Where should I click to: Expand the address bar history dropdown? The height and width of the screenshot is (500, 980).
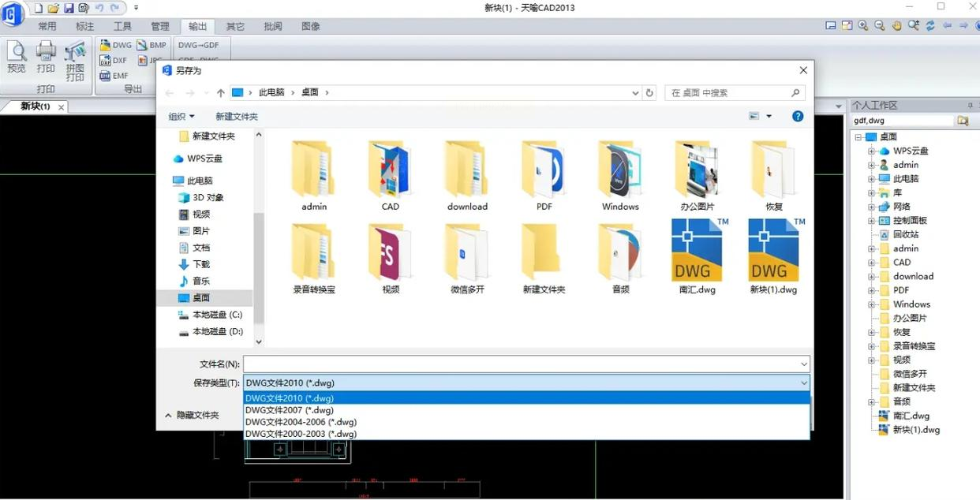(x=635, y=92)
